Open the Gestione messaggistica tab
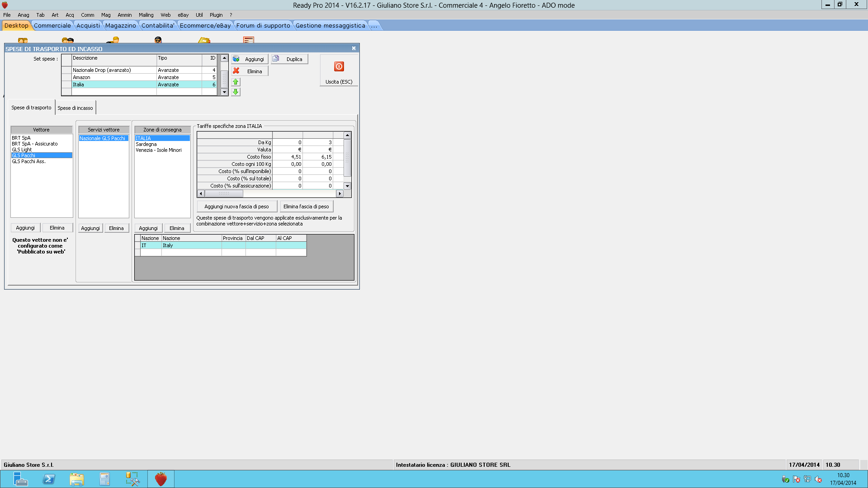Image resolution: width=868 pixels, height=488 pixels. (x=330, y=26)
